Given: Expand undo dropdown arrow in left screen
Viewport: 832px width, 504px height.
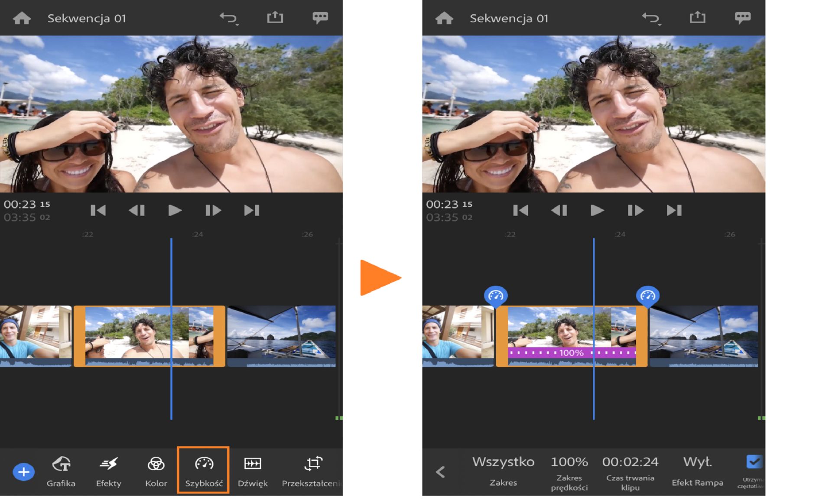Looking at the screenshot, I should pos(237,25).
